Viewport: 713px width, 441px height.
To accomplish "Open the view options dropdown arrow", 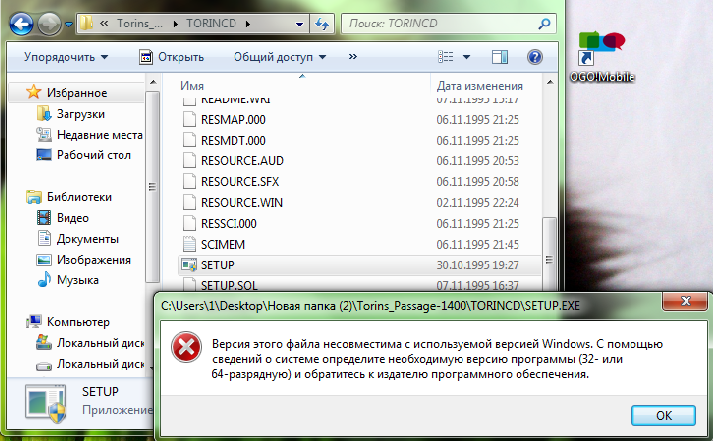I will click(x=466, y=57).
